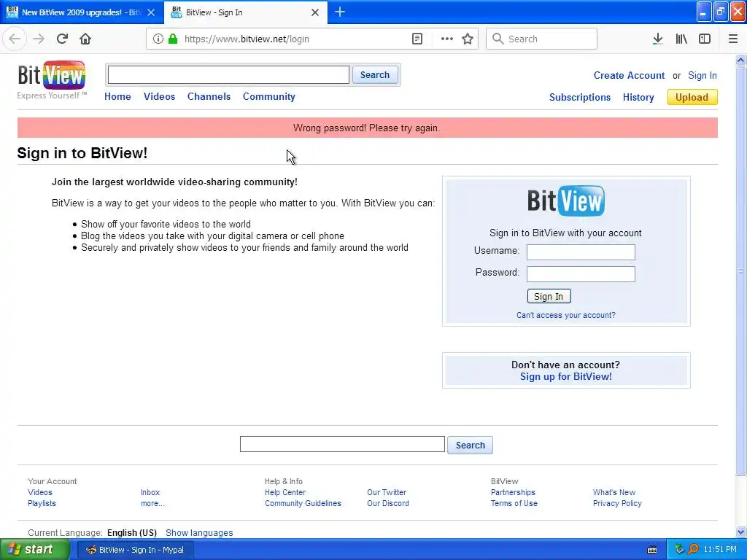Click the bottom Search button

point(470,446)
